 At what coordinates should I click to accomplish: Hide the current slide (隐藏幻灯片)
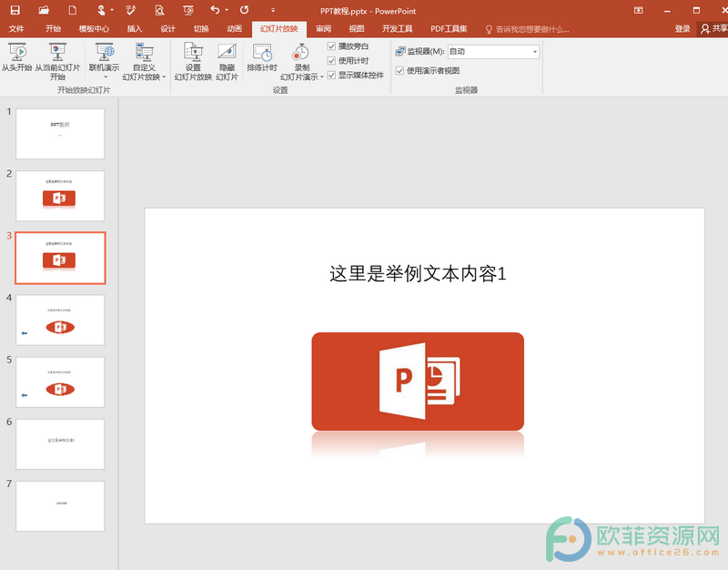pos(227,61)
